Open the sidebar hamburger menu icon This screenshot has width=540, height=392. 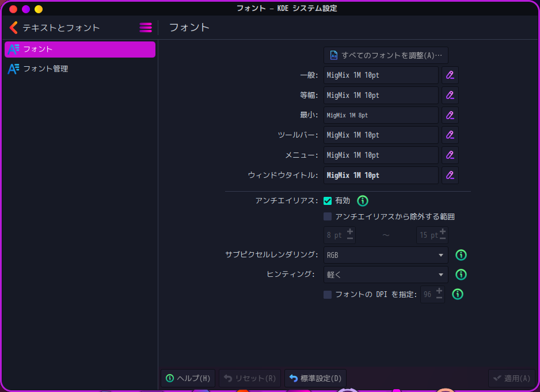tap(146, 27)
